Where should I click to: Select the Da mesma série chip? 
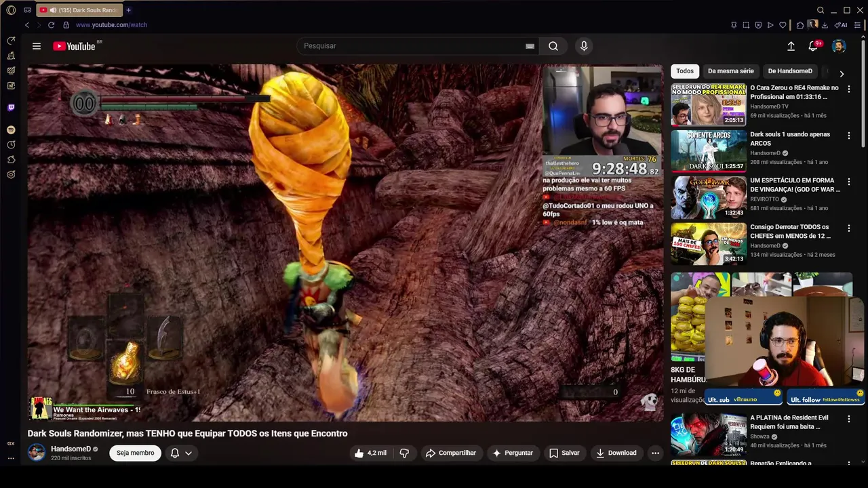point(730,71)
